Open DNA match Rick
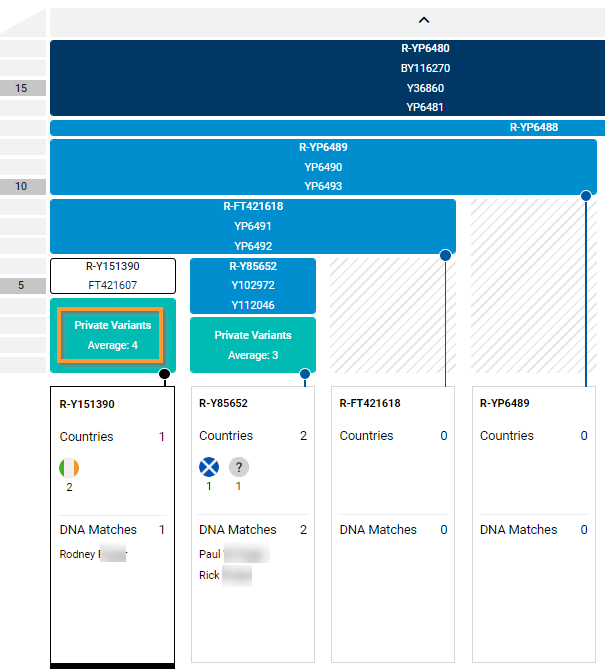Screen dimensions: 605x669 coord(225,575)
